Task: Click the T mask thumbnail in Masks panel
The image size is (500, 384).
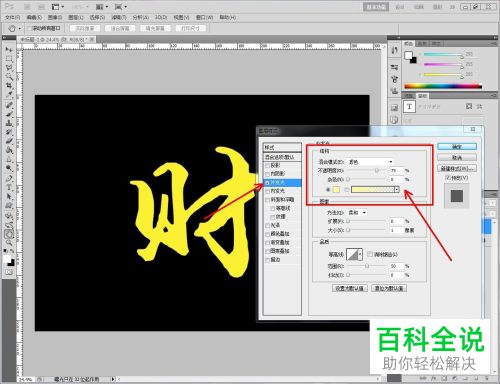Action: coord(409,107)
